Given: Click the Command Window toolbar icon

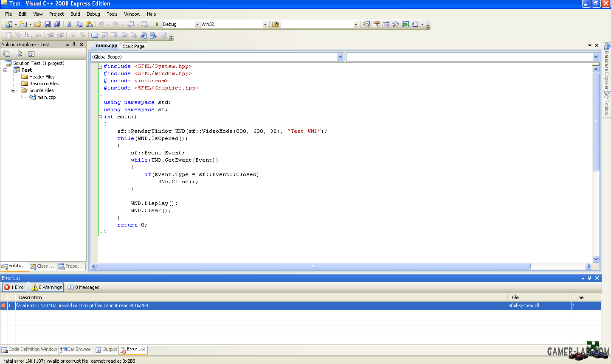Looking at the screenshot, I should (x=415, y=24).
